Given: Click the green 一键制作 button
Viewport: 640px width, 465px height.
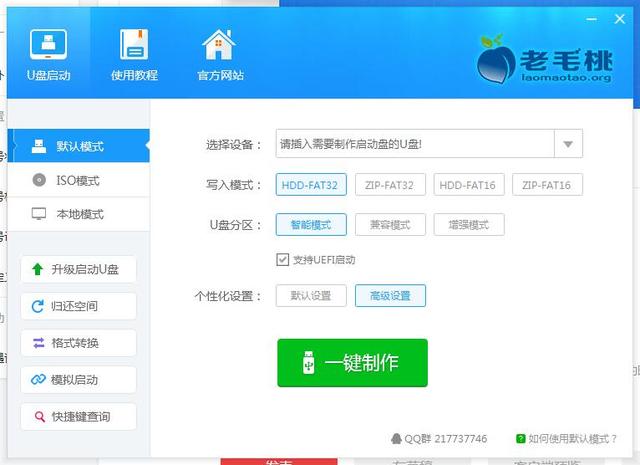Looking at the screenshot, I should pos(352,363).
